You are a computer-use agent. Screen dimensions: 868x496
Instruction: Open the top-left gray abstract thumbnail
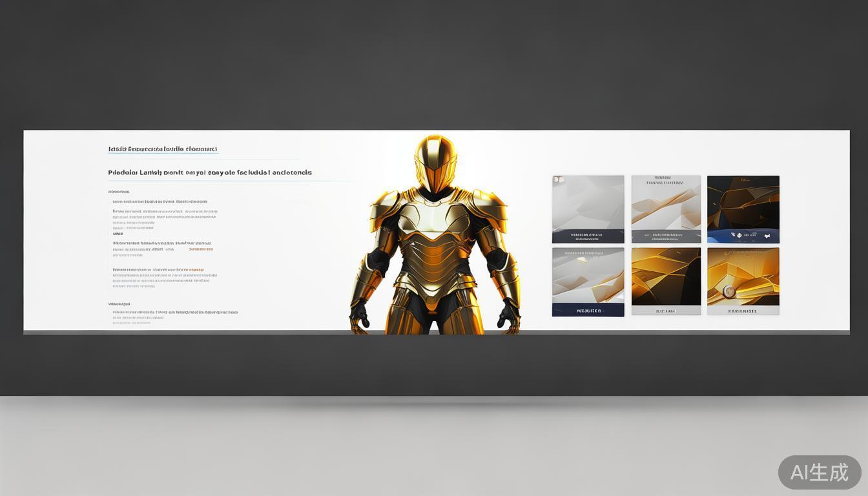(588, 201)
